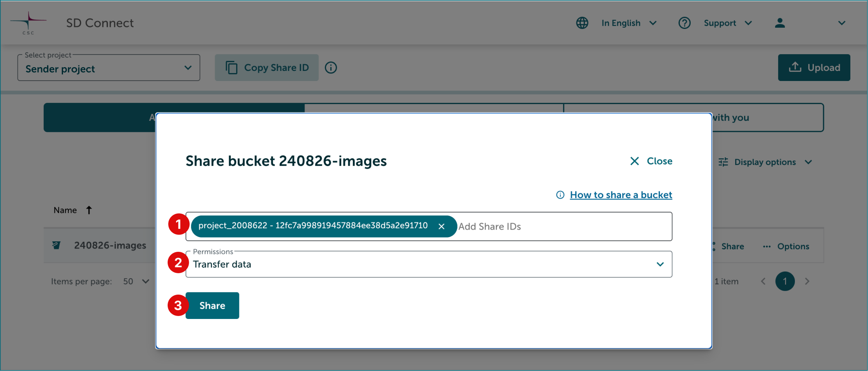
Task: Go to next page arrow
Action: coord(807,281)
